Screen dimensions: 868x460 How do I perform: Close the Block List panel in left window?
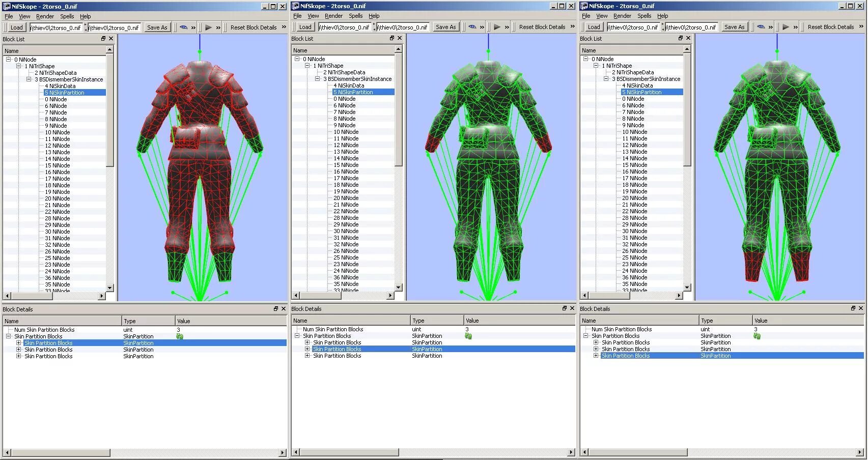111,39
